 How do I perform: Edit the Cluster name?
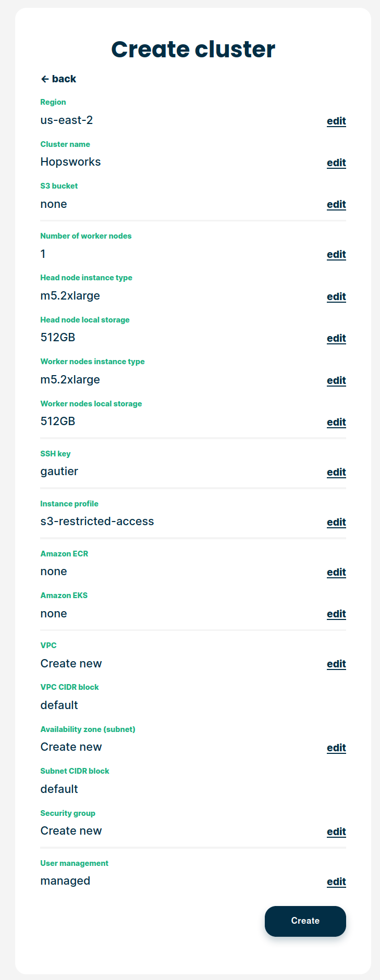click(336, 163)
